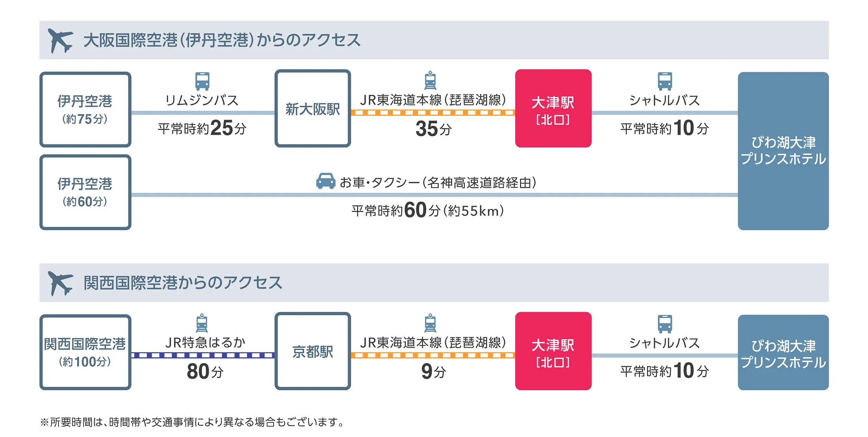Click the bus icon above シャトルバス in Itami section

(665, 81)
